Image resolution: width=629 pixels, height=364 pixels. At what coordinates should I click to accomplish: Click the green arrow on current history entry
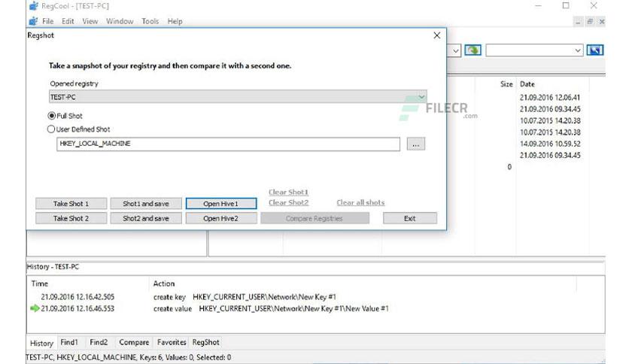tap(35, 308)
